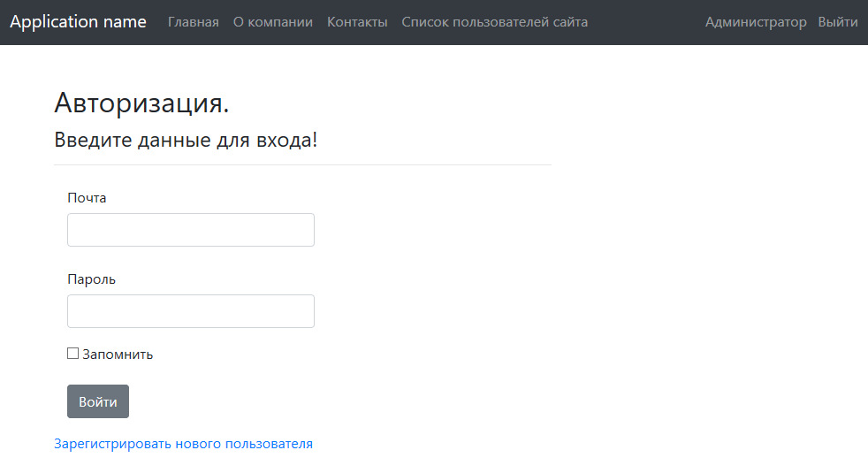Screen dimensions: 868x473
Task: Click the Войти button
Action: coord(98,401)
